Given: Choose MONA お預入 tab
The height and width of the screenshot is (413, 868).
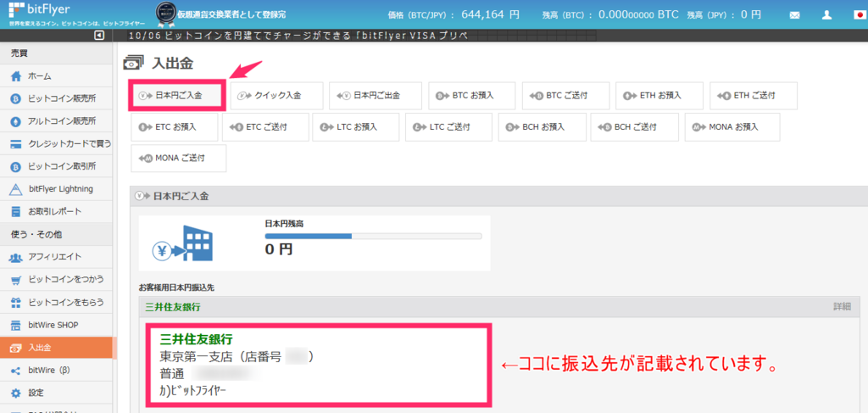Looking at the screenshot, I should tap(732, 126).
